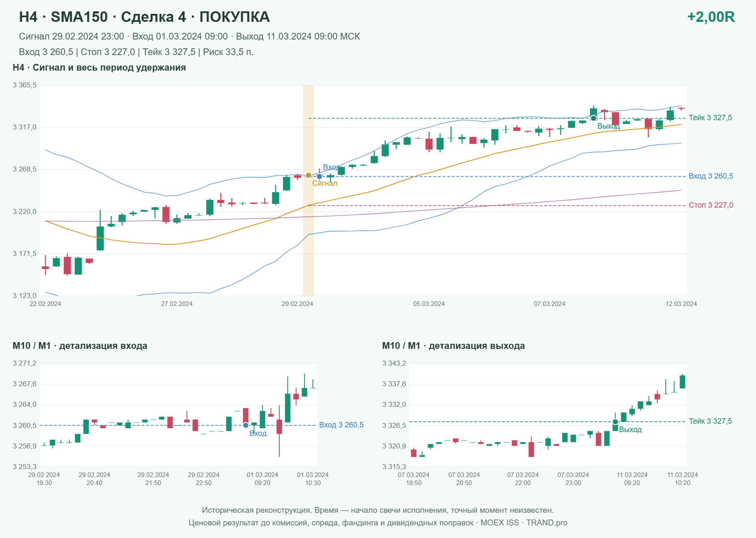
Task: Click the 05.03.2024 date on H4 axis
Action: (x=429, y=304)
